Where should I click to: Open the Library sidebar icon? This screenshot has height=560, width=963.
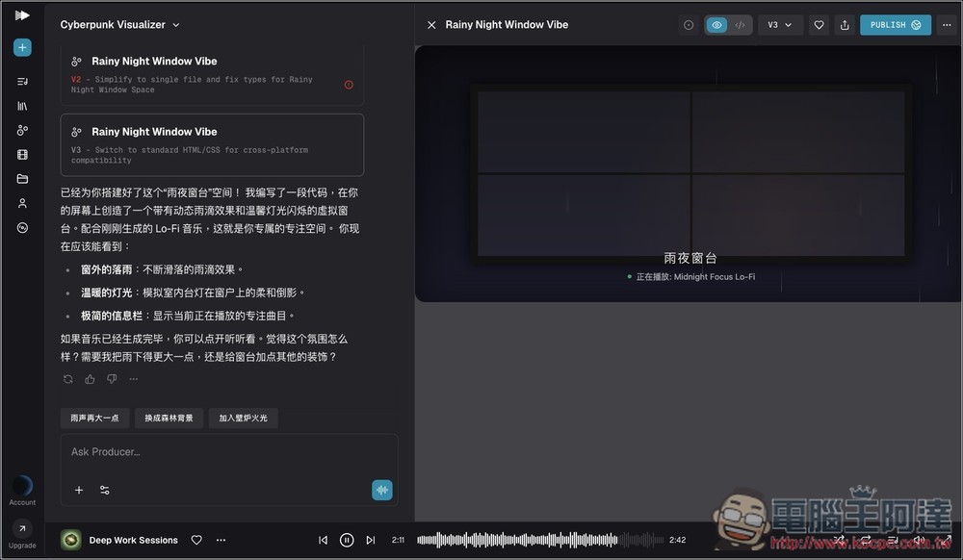pyautogui.click(x=22, y=106)
